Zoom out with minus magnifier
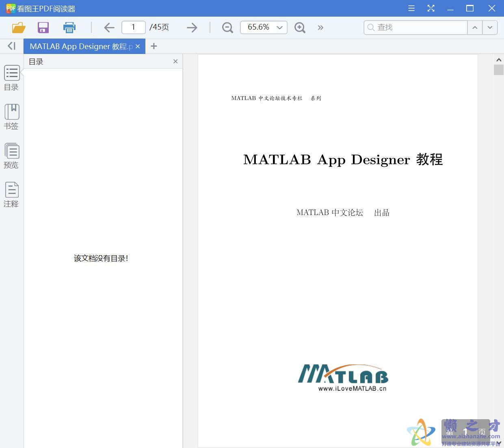The image size is (504, 448). pyautogui.click(x=227, y=28)
